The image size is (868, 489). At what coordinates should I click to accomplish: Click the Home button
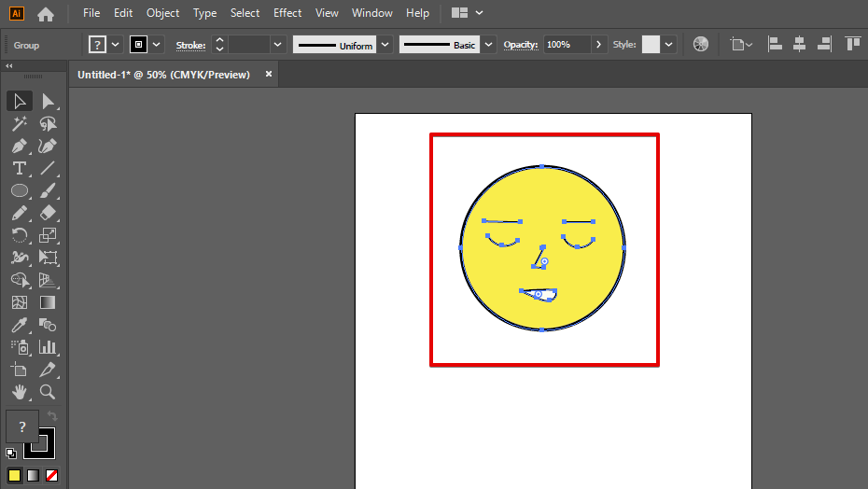pyautogui.click(x=46, y=14)
